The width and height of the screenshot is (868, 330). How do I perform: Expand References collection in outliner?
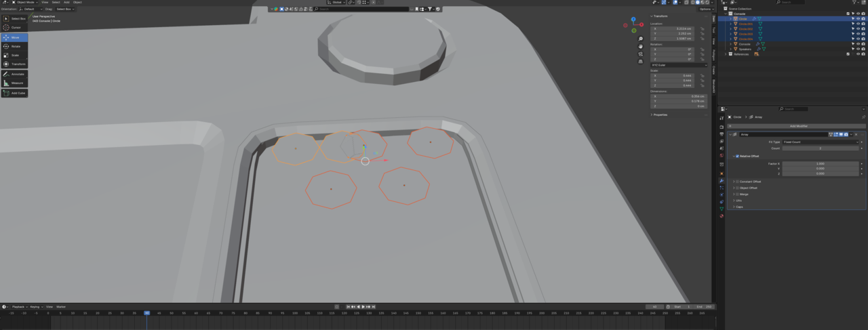click(726, 54)
